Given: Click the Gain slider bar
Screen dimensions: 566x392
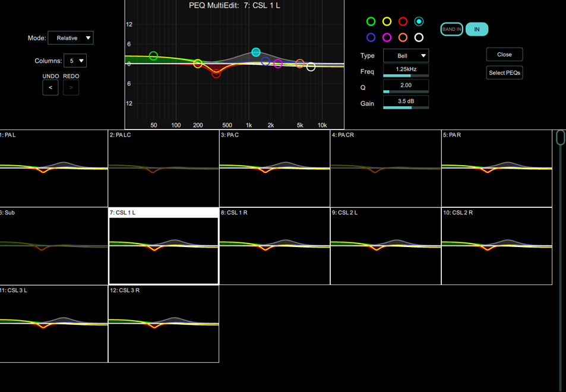Looking at the screenshot, I should (x=406, y=108).
